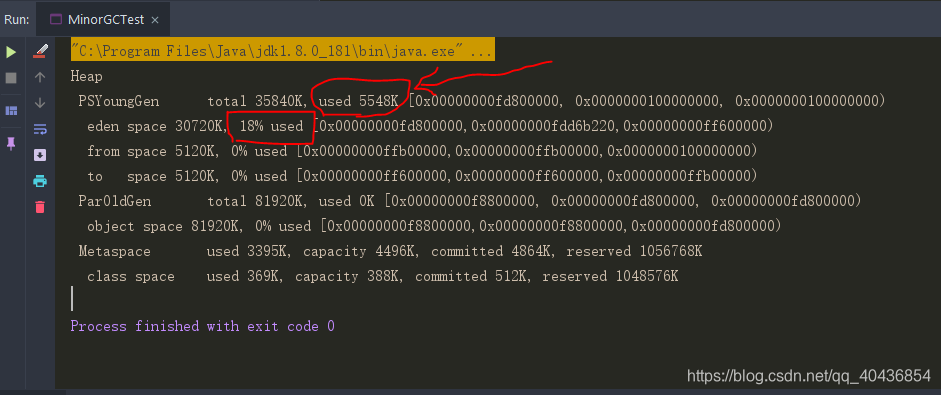Click 'total 35840K' in PSYoungGen line
The width and height of the screenshot is (941, 395).
coord(257,101)
